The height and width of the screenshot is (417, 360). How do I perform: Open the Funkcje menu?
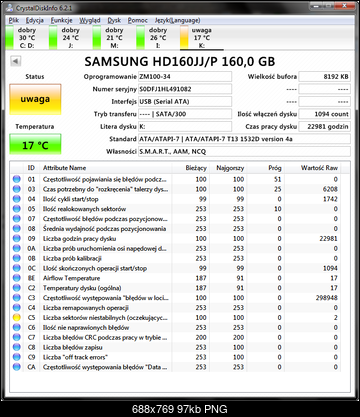pyautogui.click(x=61, y=21)
